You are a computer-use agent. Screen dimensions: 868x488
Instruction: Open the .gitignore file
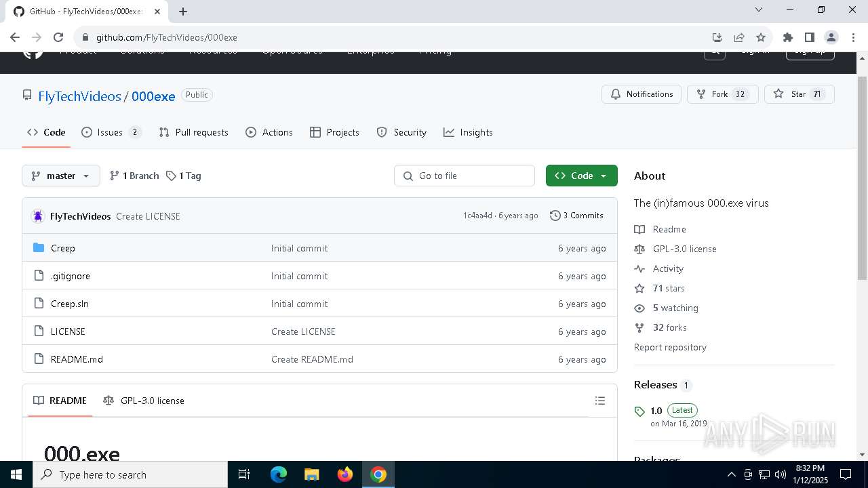point(71,276)
